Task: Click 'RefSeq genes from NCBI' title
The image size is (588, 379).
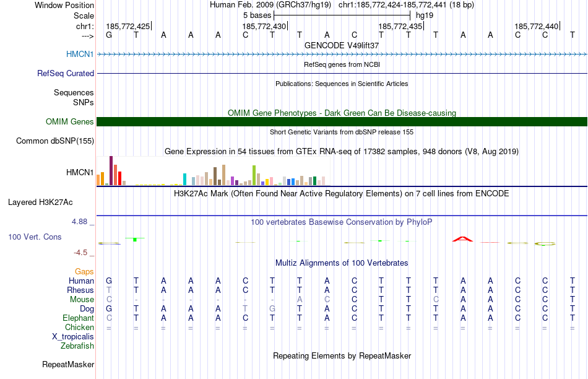Action: pyautogui.click(x=342, y=64)
